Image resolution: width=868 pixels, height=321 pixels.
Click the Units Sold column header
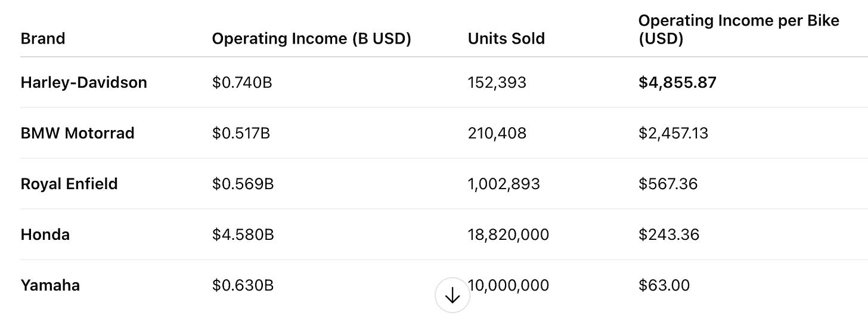click(x=506, y=39)
